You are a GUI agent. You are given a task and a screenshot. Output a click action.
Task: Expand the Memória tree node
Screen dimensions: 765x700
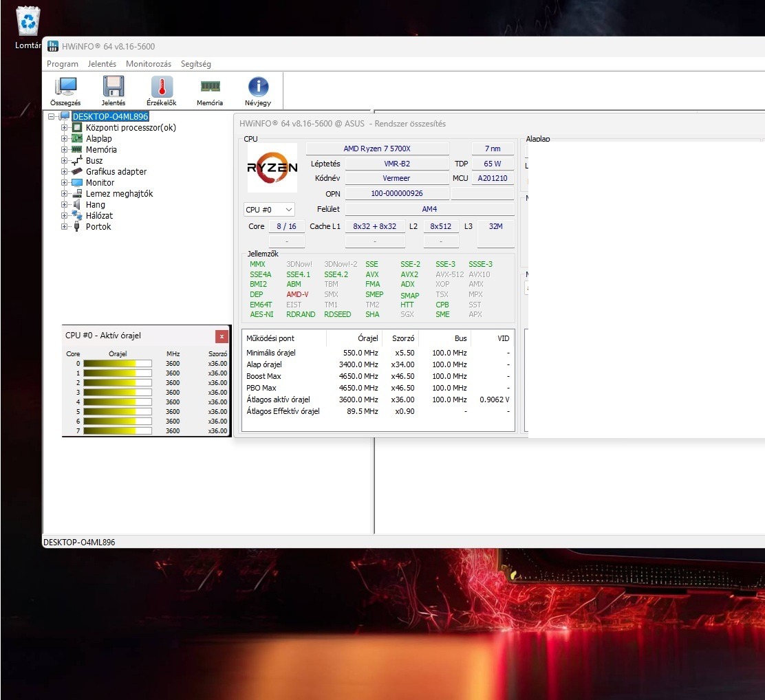coord(64,149)
